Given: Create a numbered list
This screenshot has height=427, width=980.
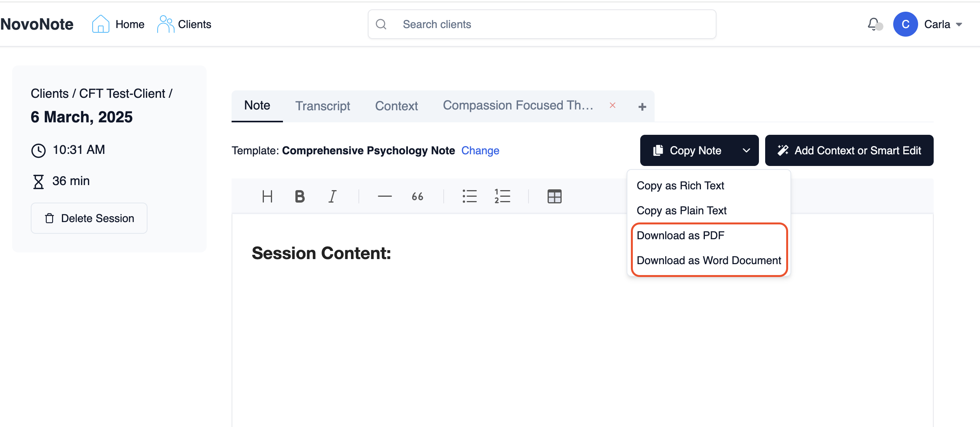Looking at the screenshot, I should click(x=502, y=196).
